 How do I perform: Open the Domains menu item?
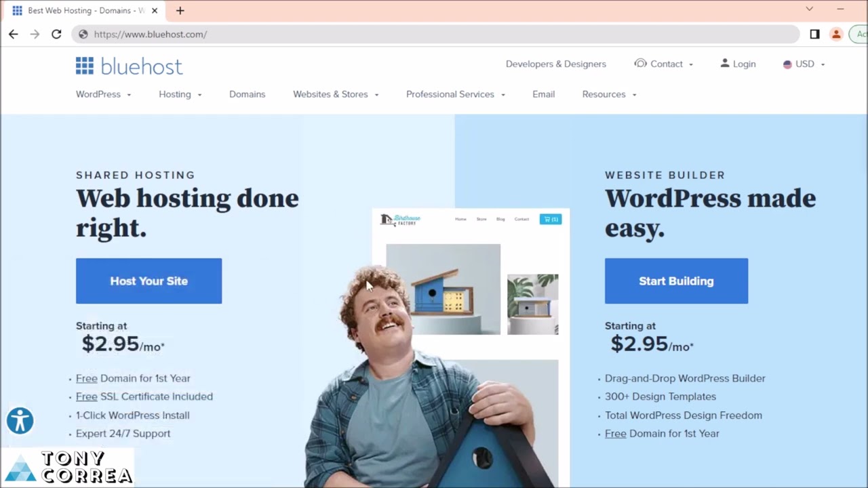tap(247, 94)
